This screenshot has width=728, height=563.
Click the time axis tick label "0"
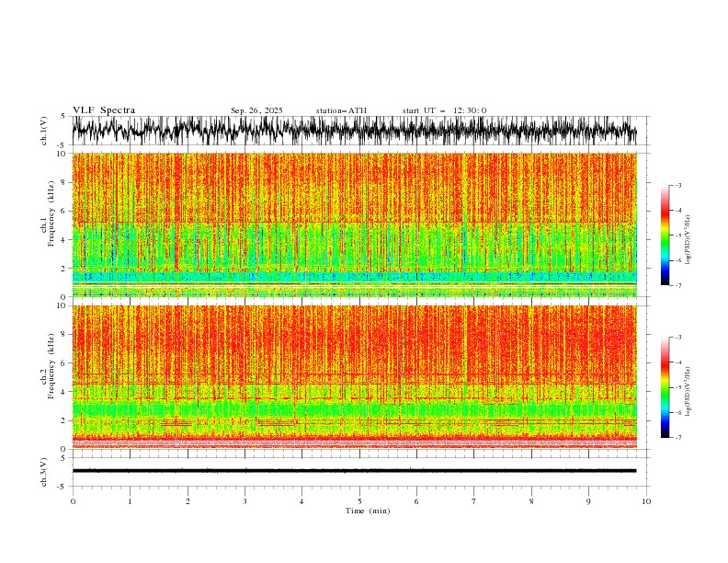73,501
